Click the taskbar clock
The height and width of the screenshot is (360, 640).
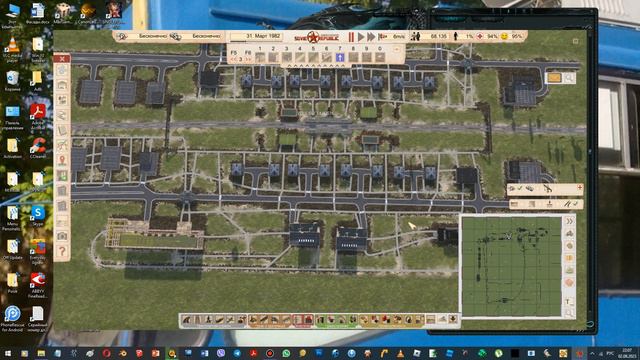pos(626,353)
